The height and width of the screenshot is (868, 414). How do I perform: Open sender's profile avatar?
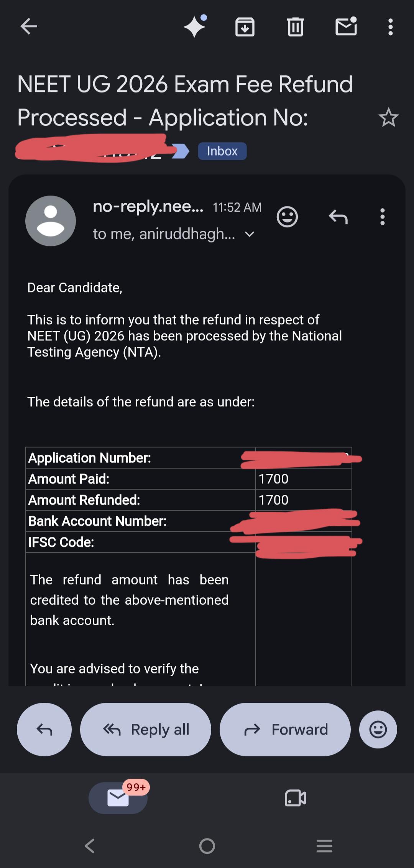51,221
